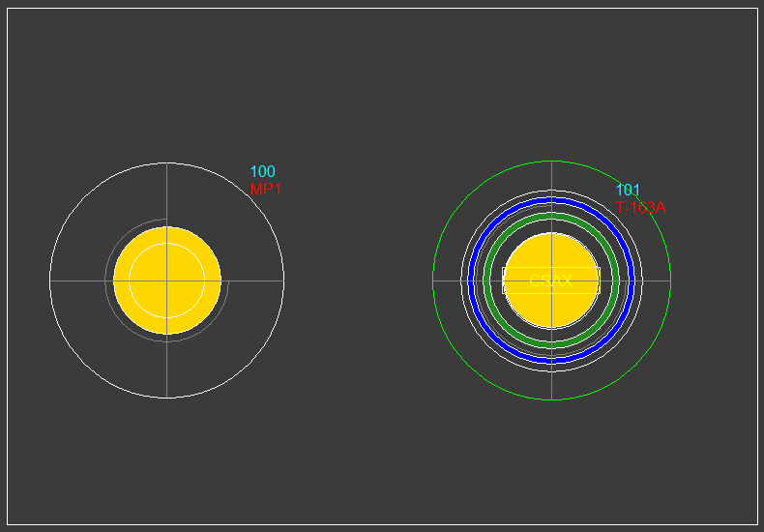Click the cyan pad number 100

tap(263, 171)
